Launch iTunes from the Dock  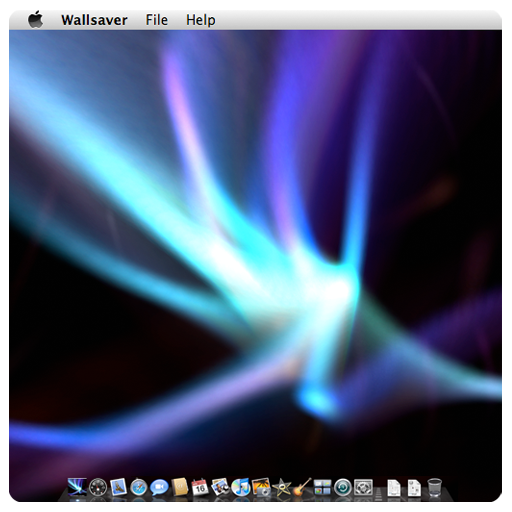(241, 488)
